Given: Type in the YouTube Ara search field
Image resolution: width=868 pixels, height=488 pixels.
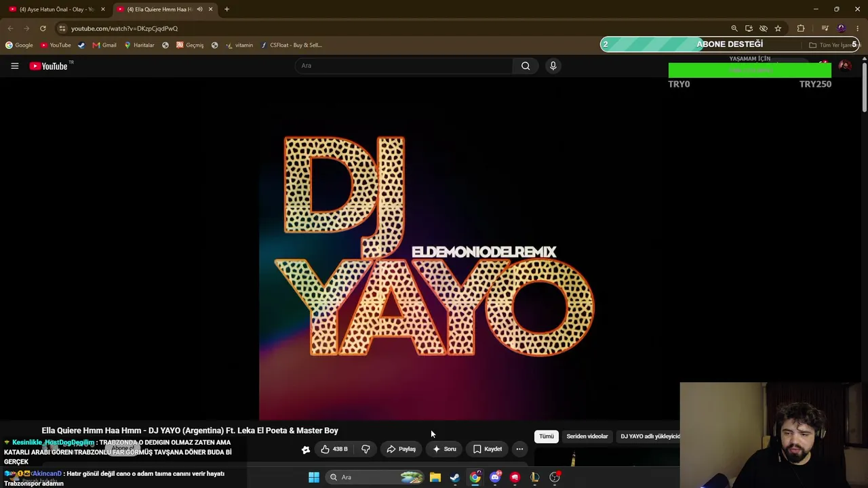Looking at the screenshot, I should coord(404,66).
